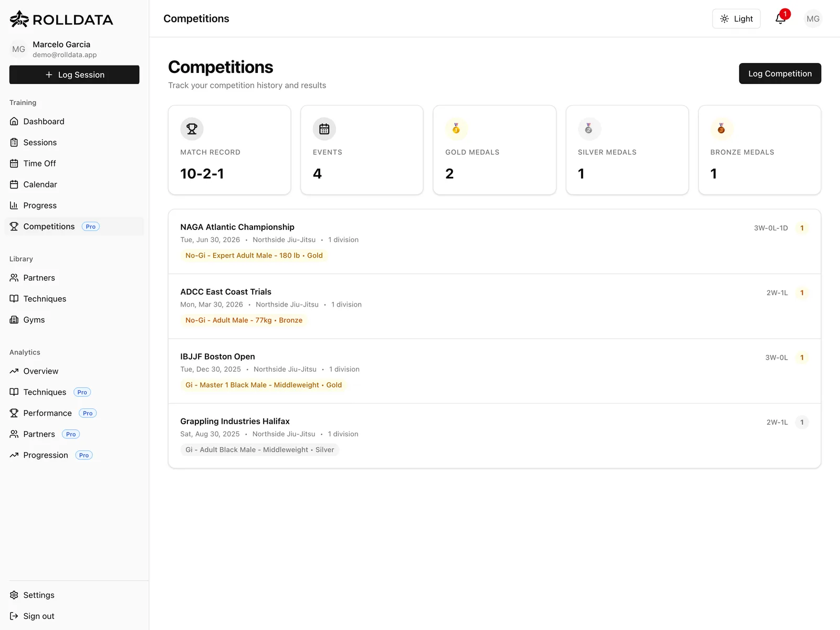Click Sign out link
This screenshot has width=840, height=630.
coord(74,616)
